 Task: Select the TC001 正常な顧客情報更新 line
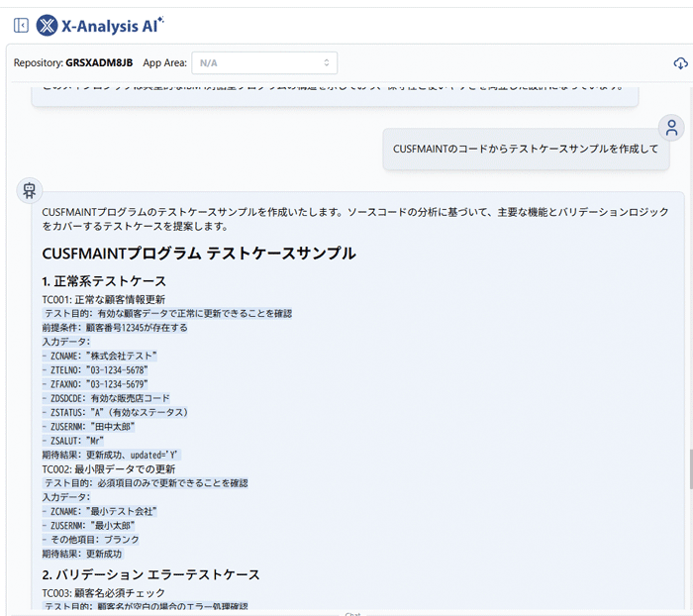(x=104, y=299)
